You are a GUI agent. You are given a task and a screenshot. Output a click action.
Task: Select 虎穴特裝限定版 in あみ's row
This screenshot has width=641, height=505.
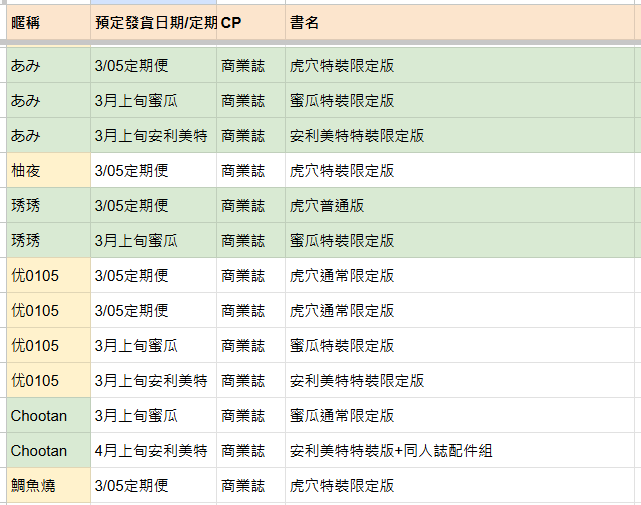[460, 65]
